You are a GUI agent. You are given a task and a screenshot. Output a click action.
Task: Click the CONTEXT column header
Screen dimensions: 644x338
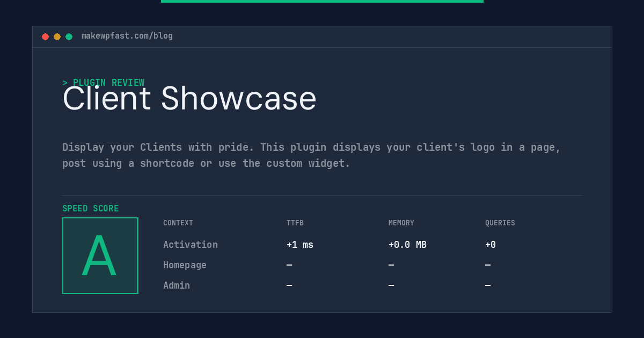click(178, 223)
